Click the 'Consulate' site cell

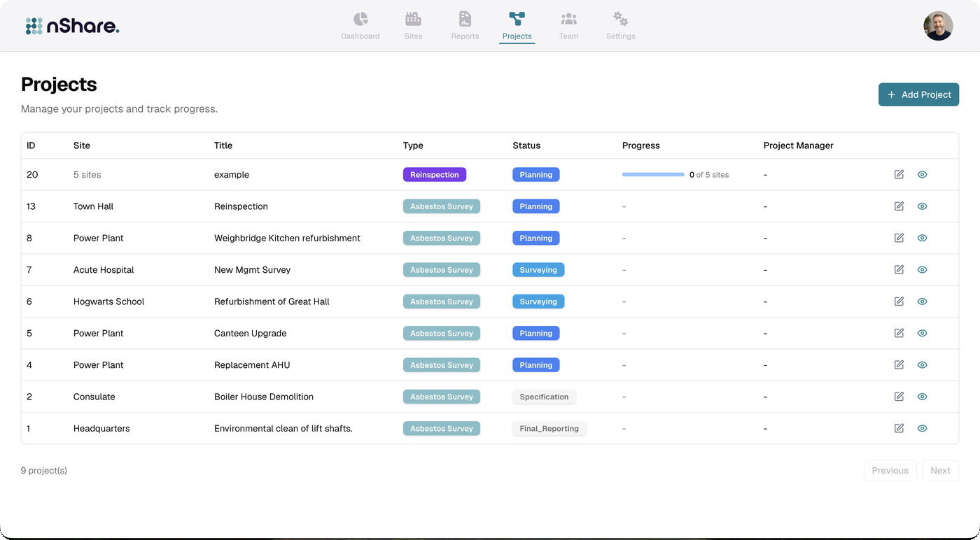(x=94, y=397)
